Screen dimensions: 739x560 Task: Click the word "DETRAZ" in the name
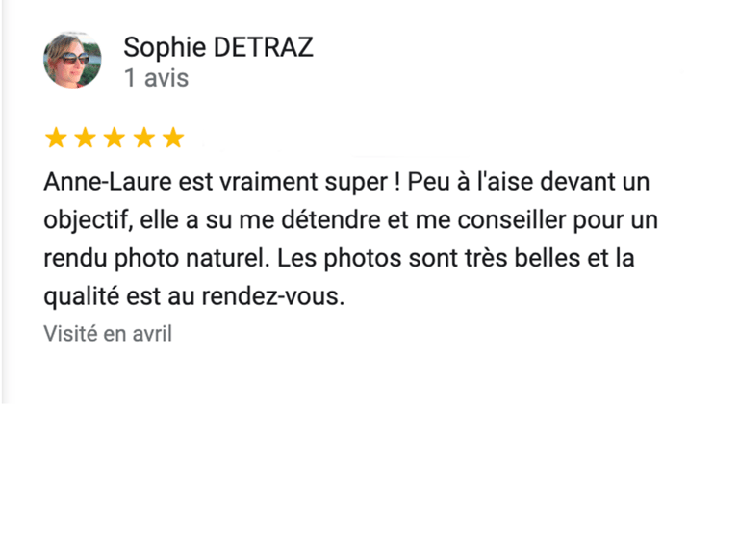point(263,47)
